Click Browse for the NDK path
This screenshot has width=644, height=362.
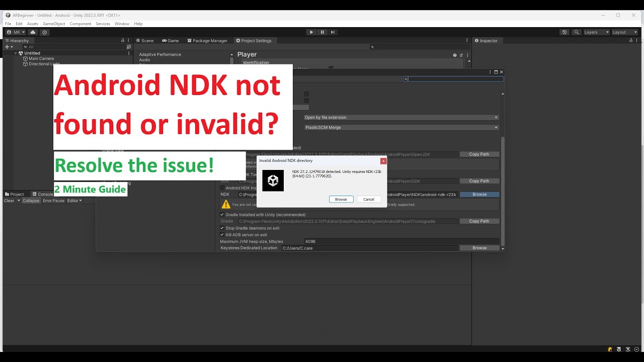479,195
